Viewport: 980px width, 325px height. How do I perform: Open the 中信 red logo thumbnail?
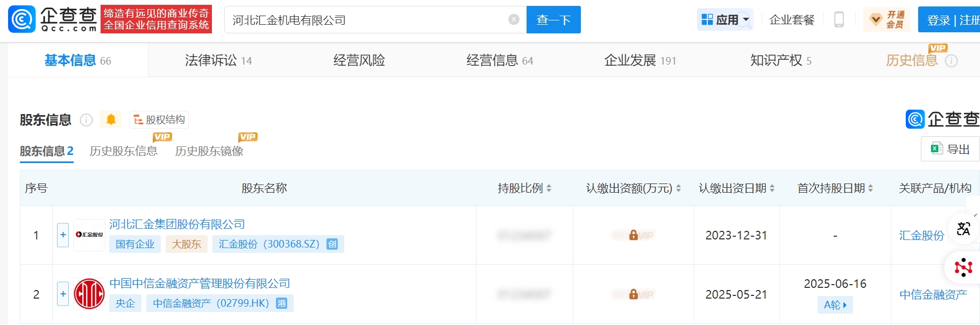pyautogui.click(x=89, y=294)
